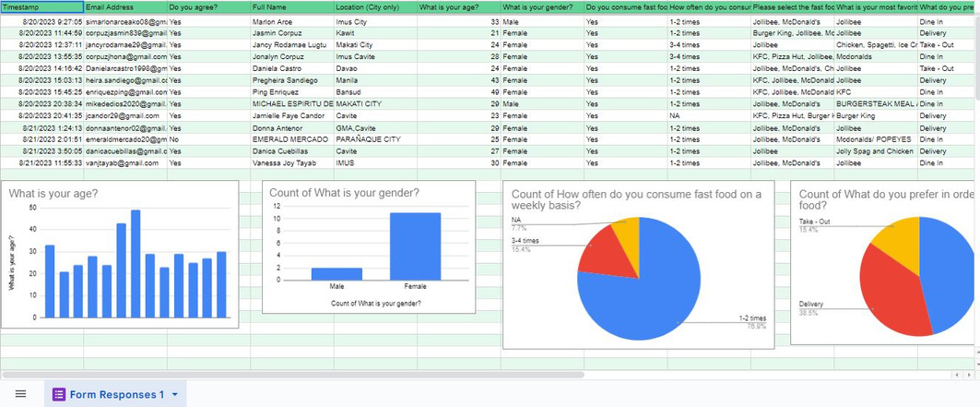Click the corpuzjhona@gmail.com email cell
The image size is (980, 407).
point(125,56)
